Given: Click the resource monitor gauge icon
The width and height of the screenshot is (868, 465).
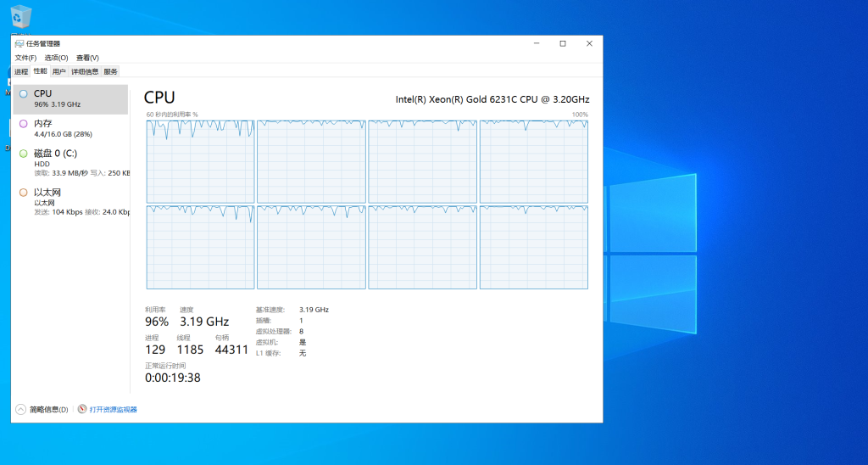Looking at the screenshot, I should (82, 409).
